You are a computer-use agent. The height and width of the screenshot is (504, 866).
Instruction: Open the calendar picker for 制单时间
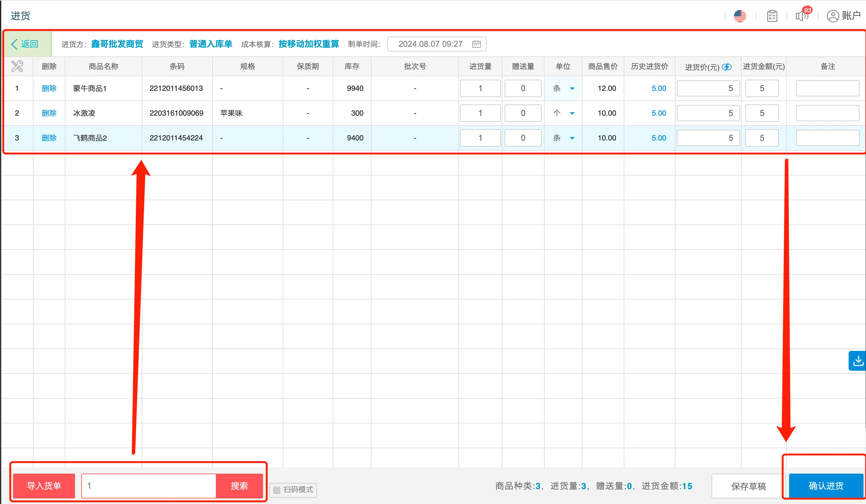point(477,44)
